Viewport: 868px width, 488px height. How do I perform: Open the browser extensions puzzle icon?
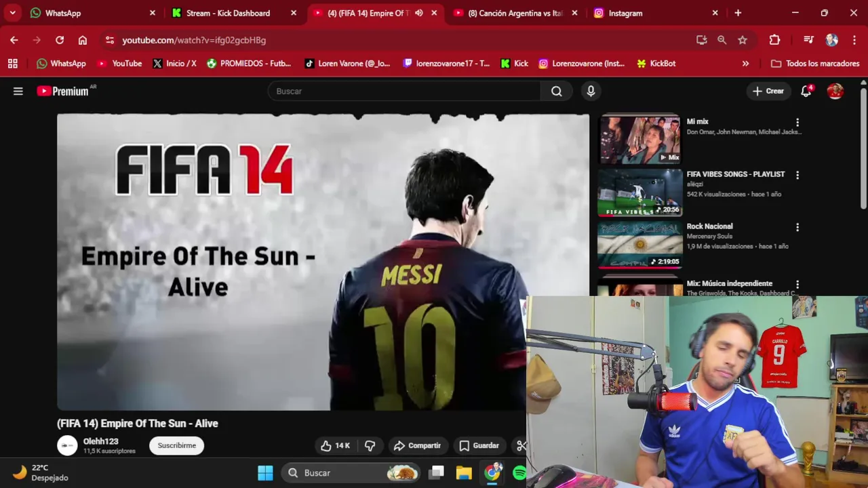coord(774,40)
